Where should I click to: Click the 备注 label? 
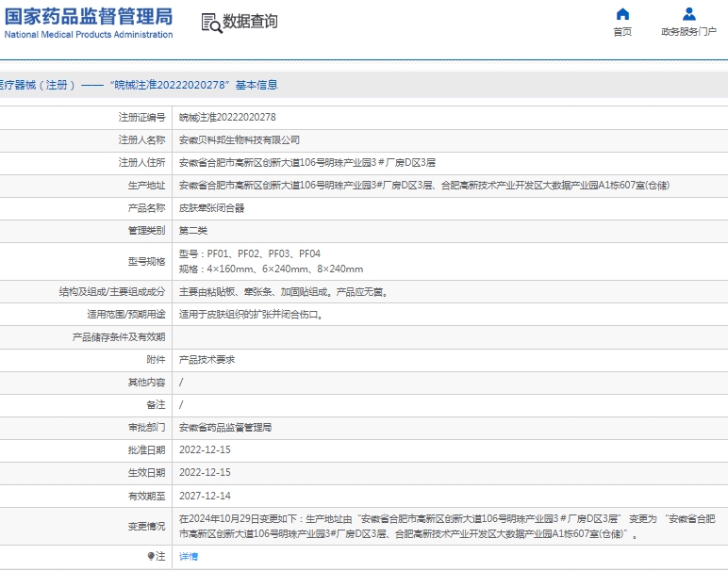coord(156,405)
